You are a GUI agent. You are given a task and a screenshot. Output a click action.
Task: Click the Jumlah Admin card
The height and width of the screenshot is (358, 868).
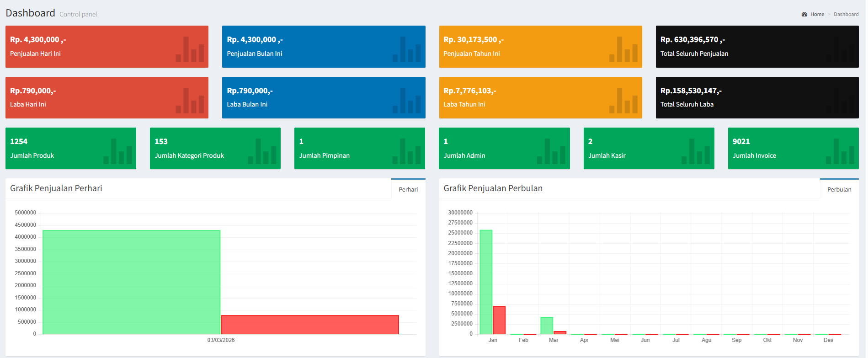click(504, 149)
